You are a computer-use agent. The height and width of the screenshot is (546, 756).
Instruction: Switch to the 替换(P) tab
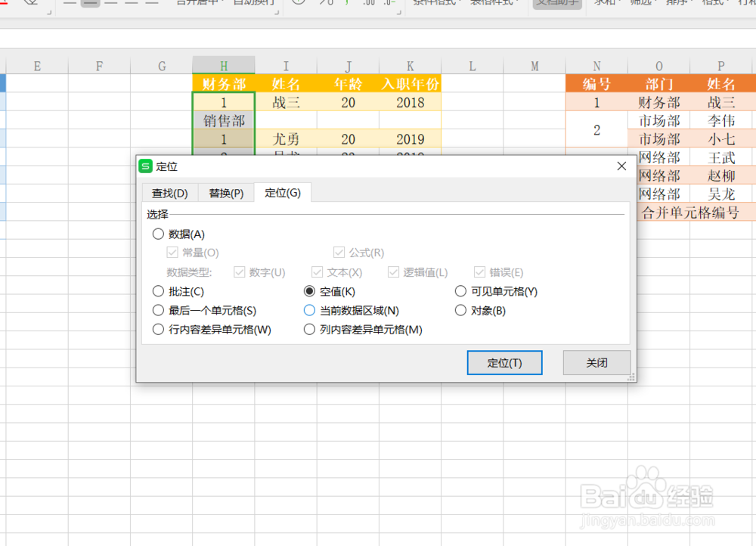tap(226, 192)
